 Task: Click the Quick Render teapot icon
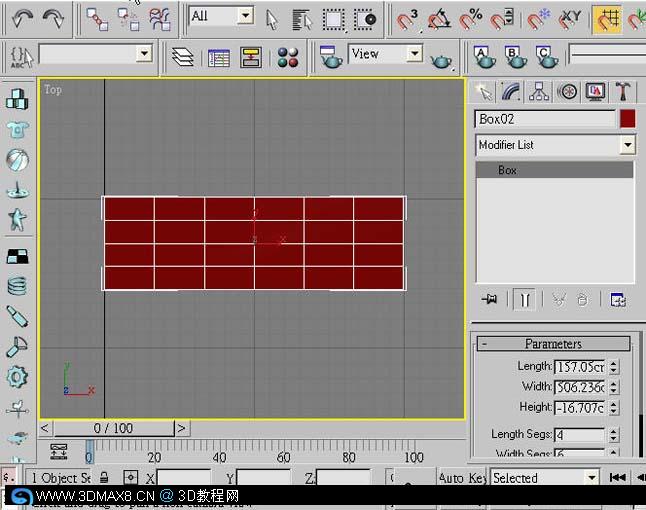pyautogui.click(x=442, y=61)
